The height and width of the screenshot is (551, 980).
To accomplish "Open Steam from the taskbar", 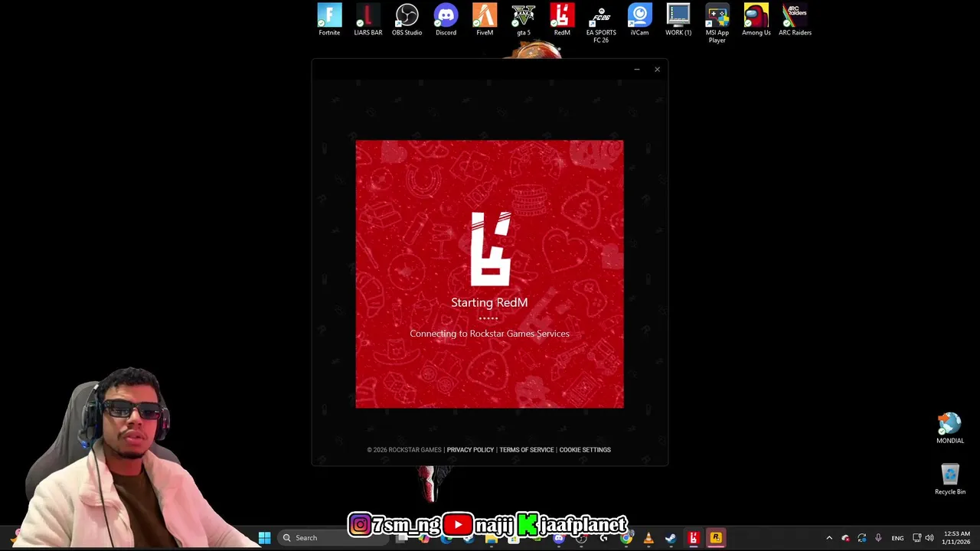I will pyautogui.click(x=671, y=538).
